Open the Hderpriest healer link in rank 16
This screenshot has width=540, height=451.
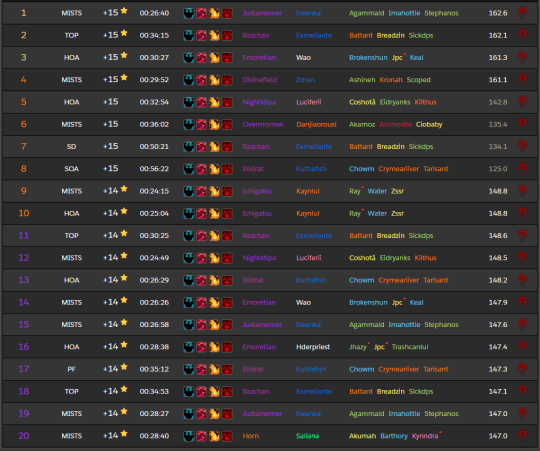click(x=313, y=347)
